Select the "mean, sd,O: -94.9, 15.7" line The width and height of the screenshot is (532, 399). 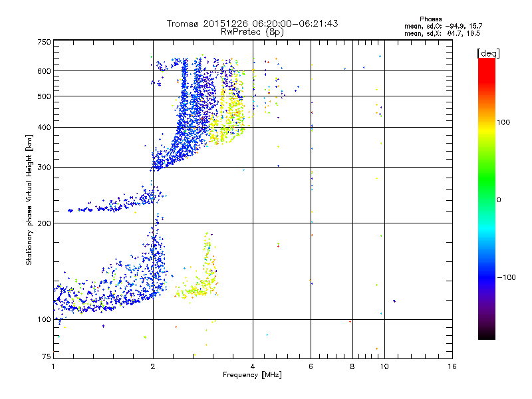point(443,26)
